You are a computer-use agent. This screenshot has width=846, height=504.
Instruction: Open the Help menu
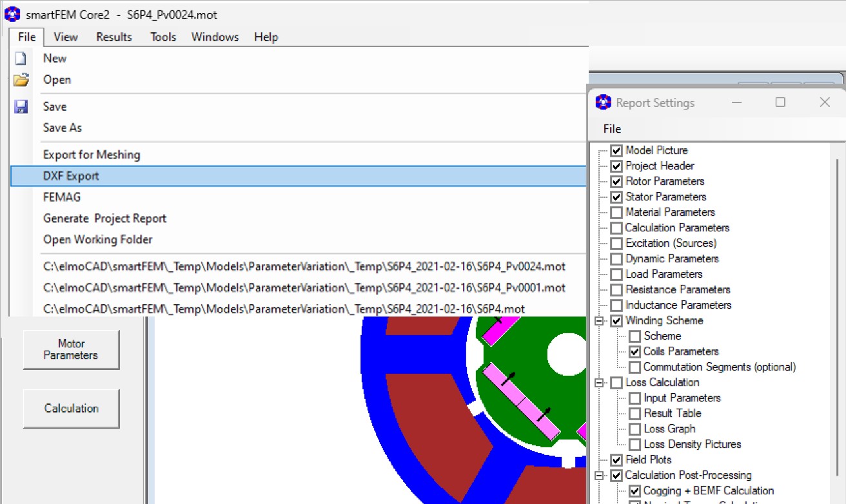(x=266, y=37)
